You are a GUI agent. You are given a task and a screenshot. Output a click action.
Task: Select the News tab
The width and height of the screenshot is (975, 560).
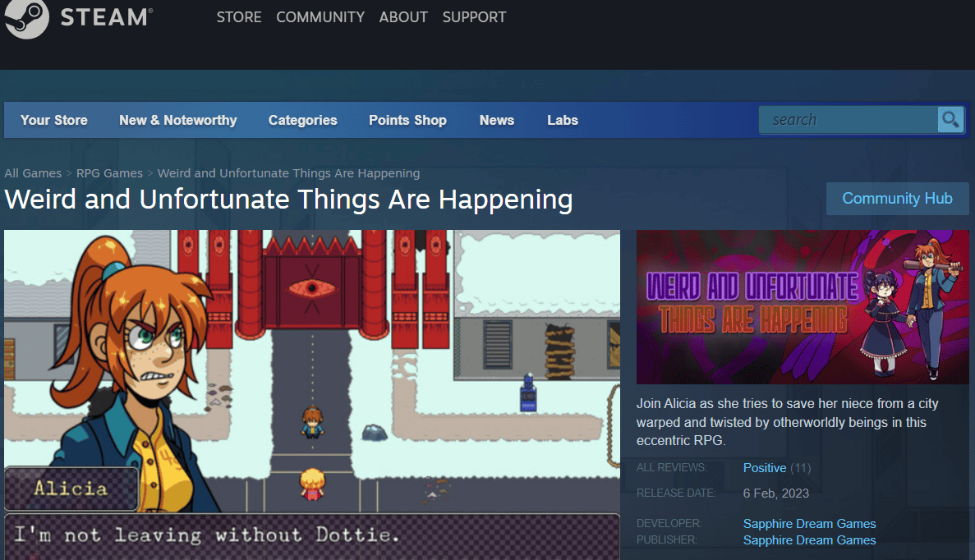point(496,120)
